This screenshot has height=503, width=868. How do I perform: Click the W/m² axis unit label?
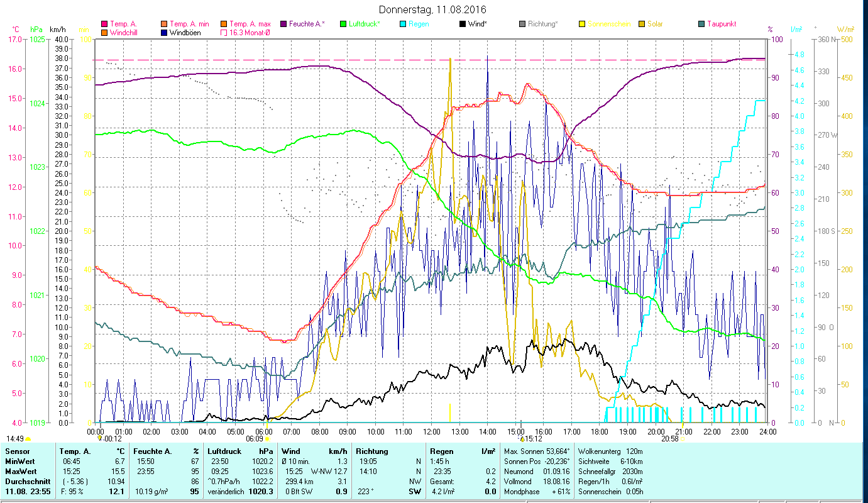point(845,30)
